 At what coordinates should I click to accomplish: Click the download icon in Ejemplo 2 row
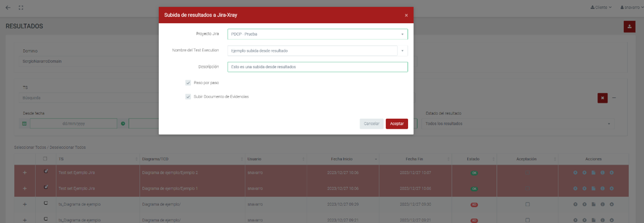click(611, 173)
